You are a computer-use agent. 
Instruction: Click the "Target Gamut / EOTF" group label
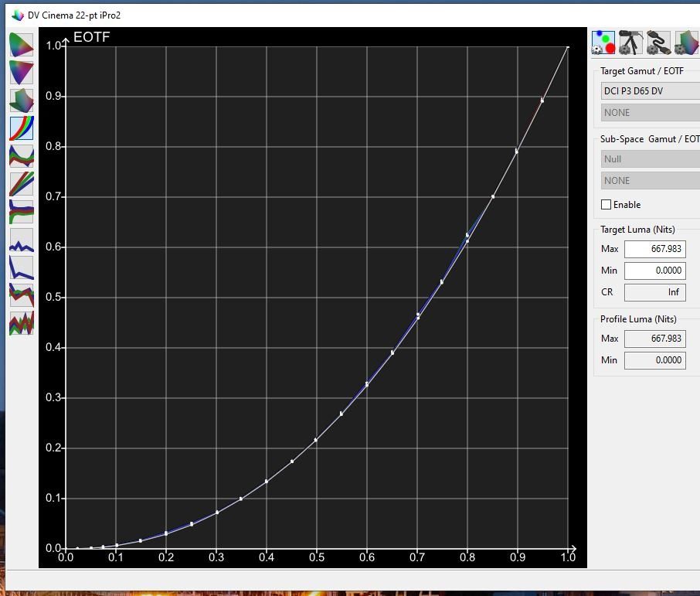click(x=641, y=71)
